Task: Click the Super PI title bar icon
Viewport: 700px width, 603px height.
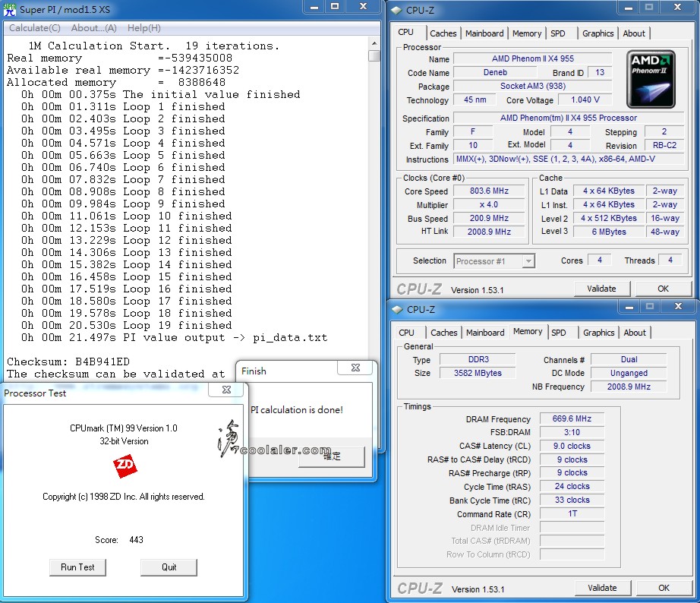Action: pyautogui.click(x=9, y=9)
